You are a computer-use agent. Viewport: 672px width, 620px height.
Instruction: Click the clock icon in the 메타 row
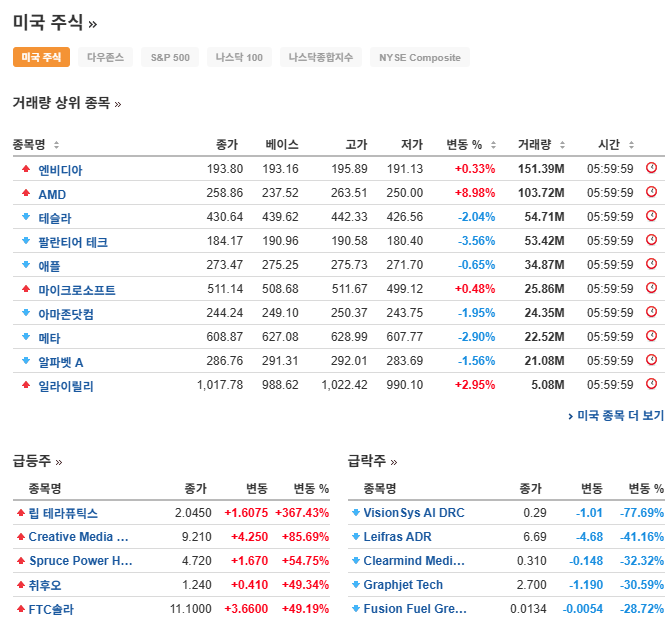(x=651, y=335)
